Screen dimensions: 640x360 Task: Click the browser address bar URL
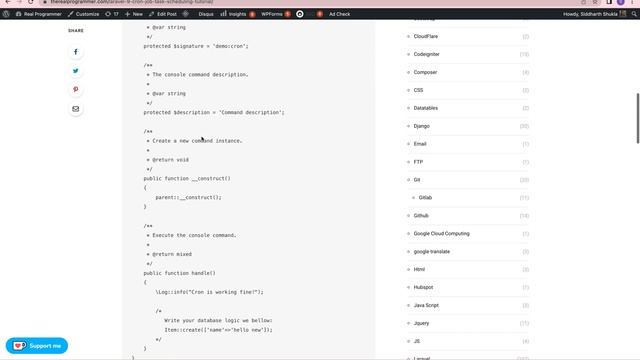132,2
